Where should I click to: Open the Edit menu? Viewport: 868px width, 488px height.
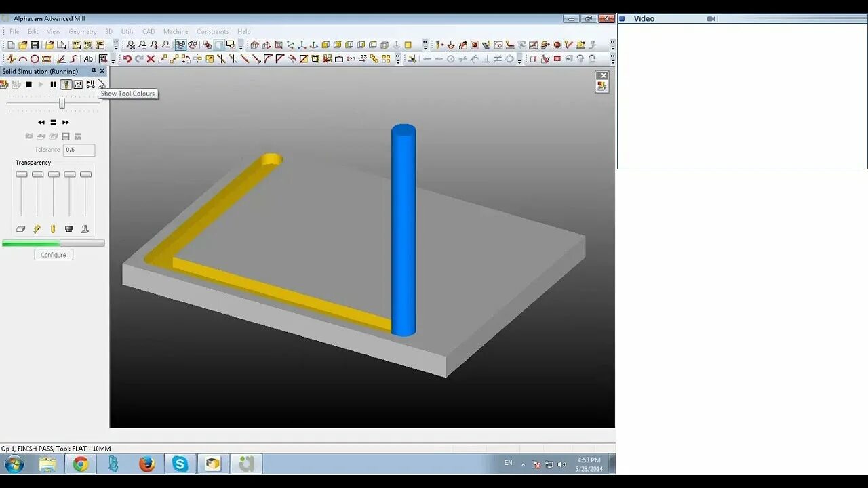click(x=33, y=31)
